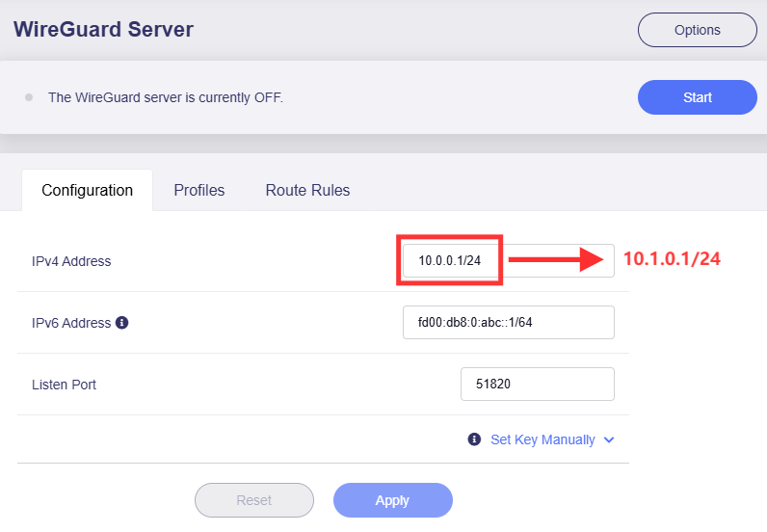Click info icon beside Set Key Manually

pyautogui.click(x=474, y=439)
